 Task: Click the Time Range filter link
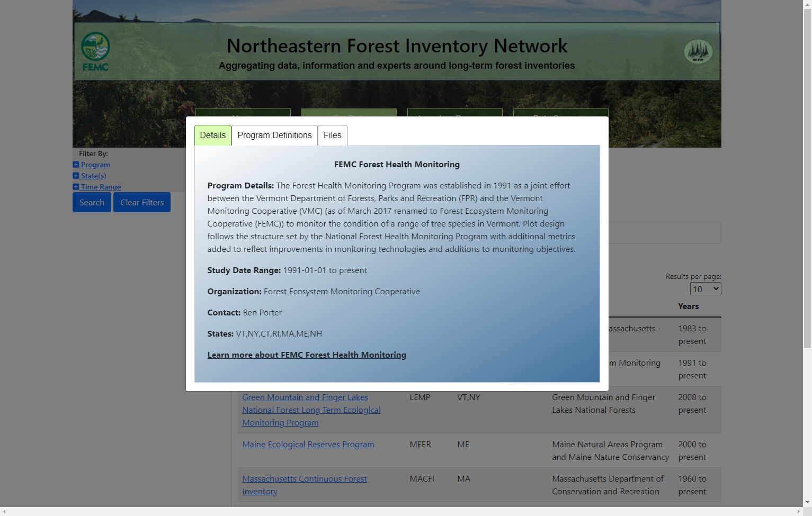[101, 187]
